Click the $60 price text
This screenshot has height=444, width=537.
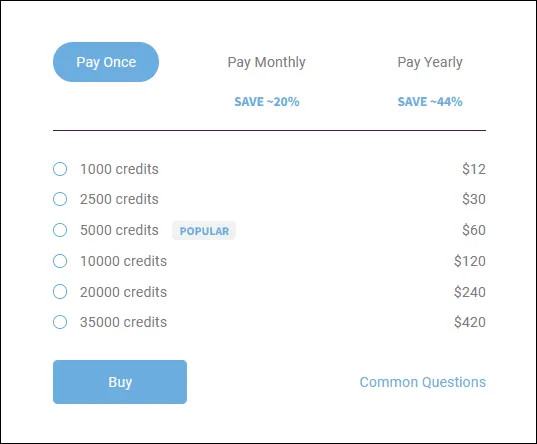pyautogui.click(x=474, y=230)
